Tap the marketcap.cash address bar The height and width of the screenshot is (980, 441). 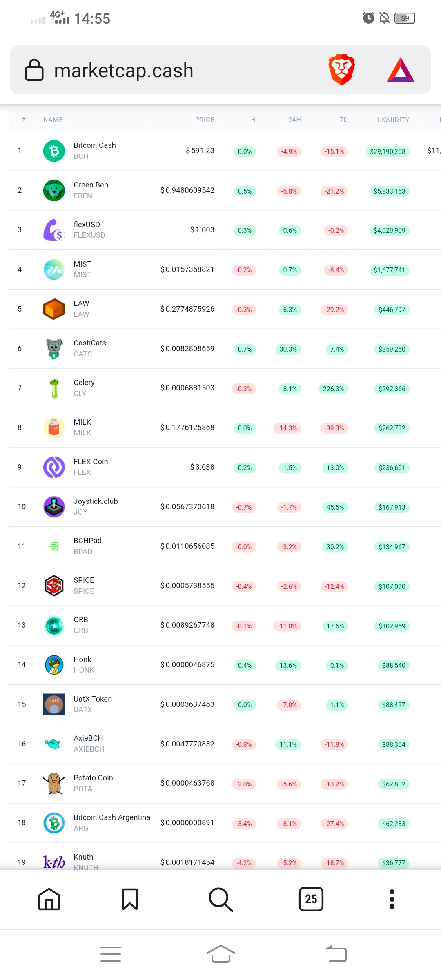pos(220,70)
